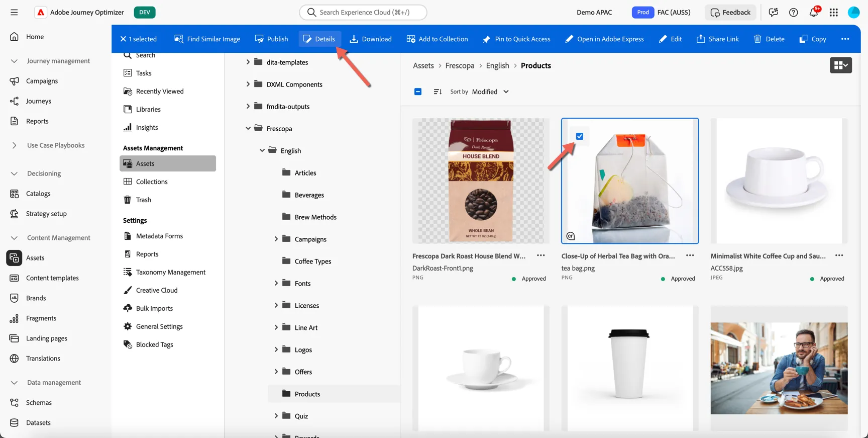Expand the Campaigns folder in tree
The width and height of the screenshot is (868, 438).
pos(276,239)
